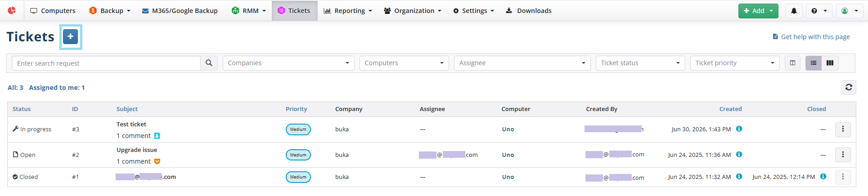Open the Ticket priority dropdown
Viewport: 868px width, 196px height.
[x=735, y=63]
